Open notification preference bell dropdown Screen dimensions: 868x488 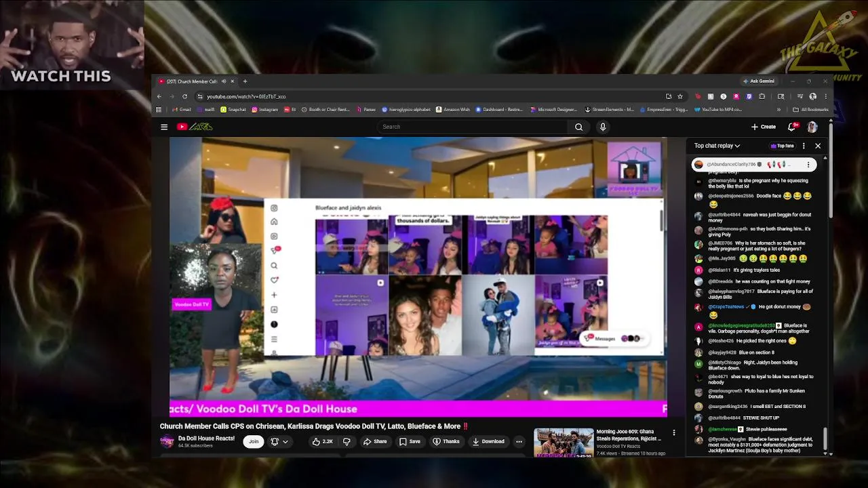click(279, 442)
